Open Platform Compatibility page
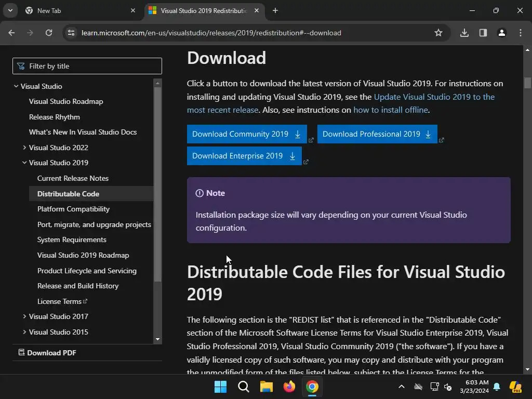This screenshot has height=399, width=532. pos(74,209)
